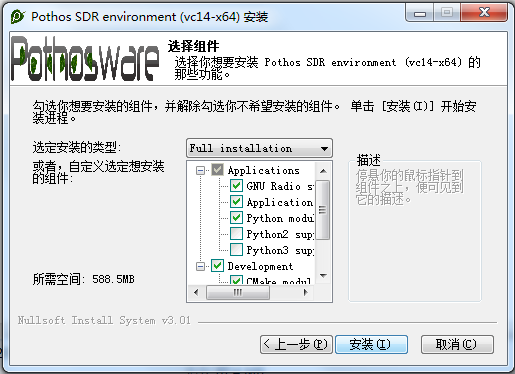This screenshot has width=515, height=374.
Task: Start installation with 安装(I) button
Action: pos(371,344)
